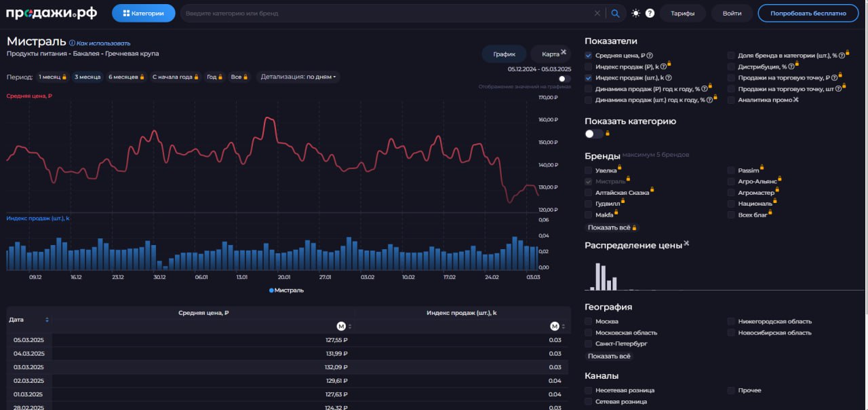Click the search magnifier icon
Viewport: 868px width, 410px height.
point(615,13)
